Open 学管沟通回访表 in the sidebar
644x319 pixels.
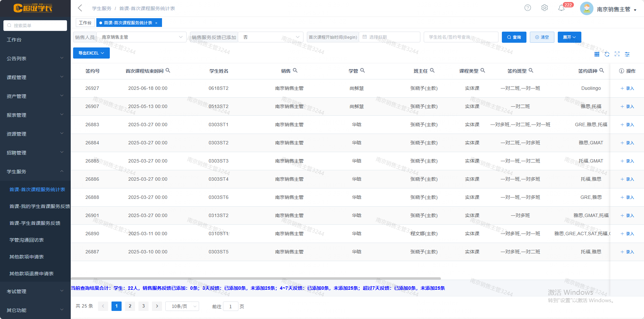(27, 240)
